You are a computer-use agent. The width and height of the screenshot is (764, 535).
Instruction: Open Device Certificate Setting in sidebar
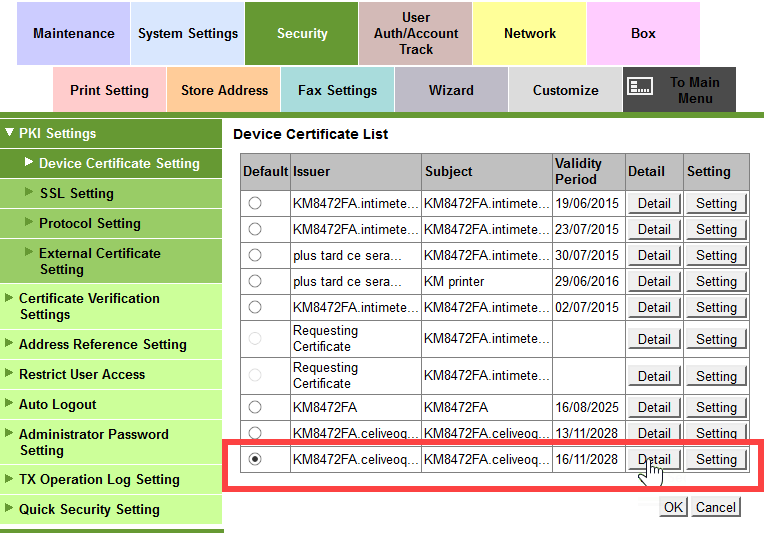click(x=111, y=163)
